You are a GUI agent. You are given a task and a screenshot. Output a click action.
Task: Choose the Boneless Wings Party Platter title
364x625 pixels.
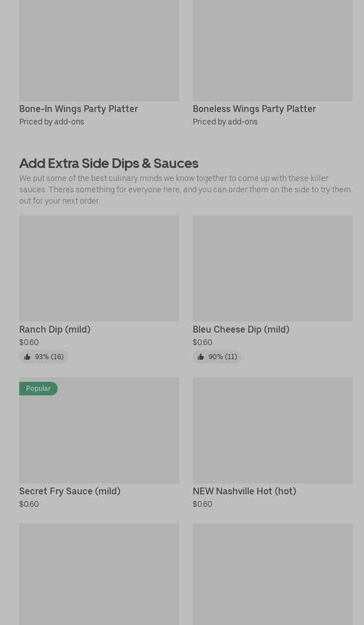click(254, 109)
